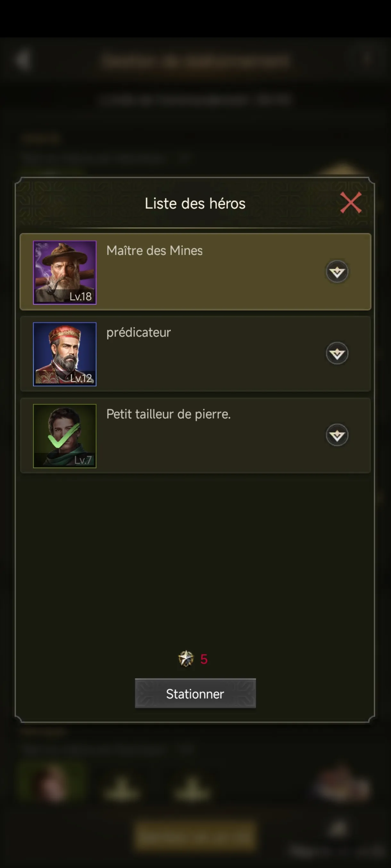Viewport: 391px width, 868px height.
Task: Expand details for Maître des Mines
Action: (x=337, y=272)
